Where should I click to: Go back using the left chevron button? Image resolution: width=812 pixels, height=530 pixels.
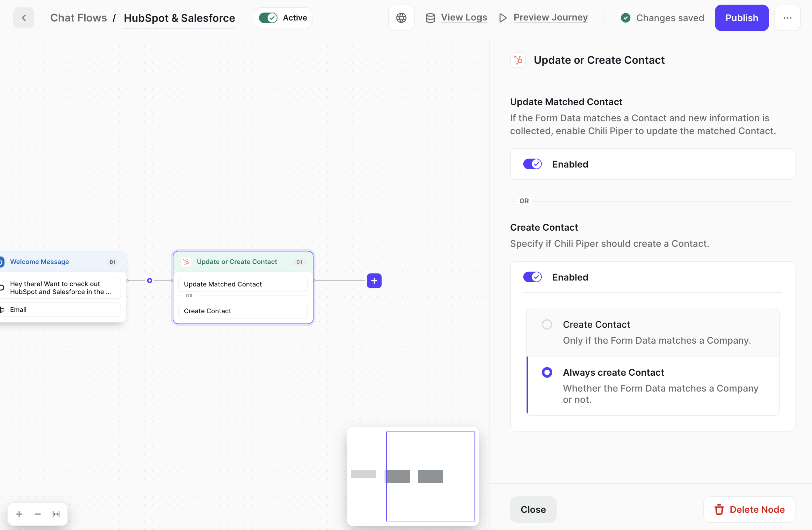click(x=23, y=18)
